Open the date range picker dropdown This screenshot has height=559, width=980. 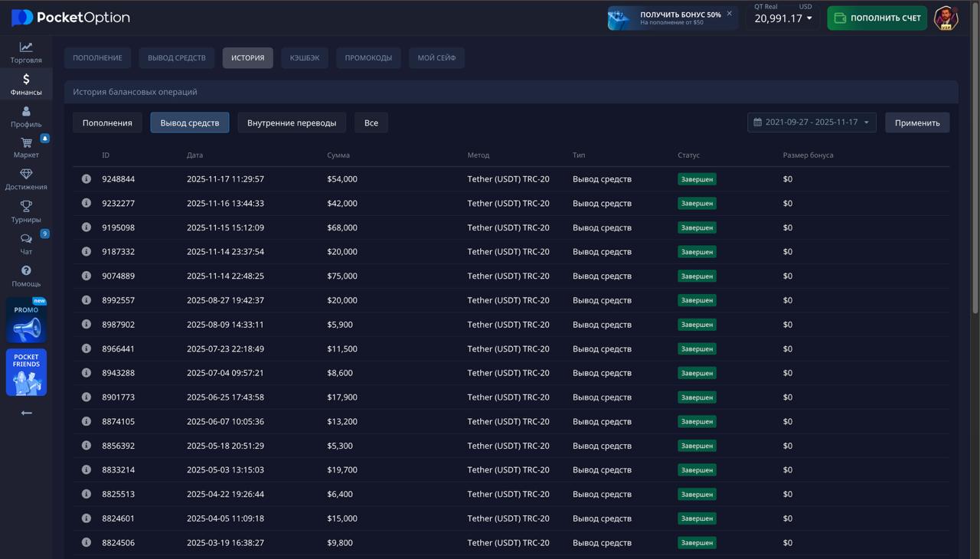pyautogui.click(x=812, y=123)
